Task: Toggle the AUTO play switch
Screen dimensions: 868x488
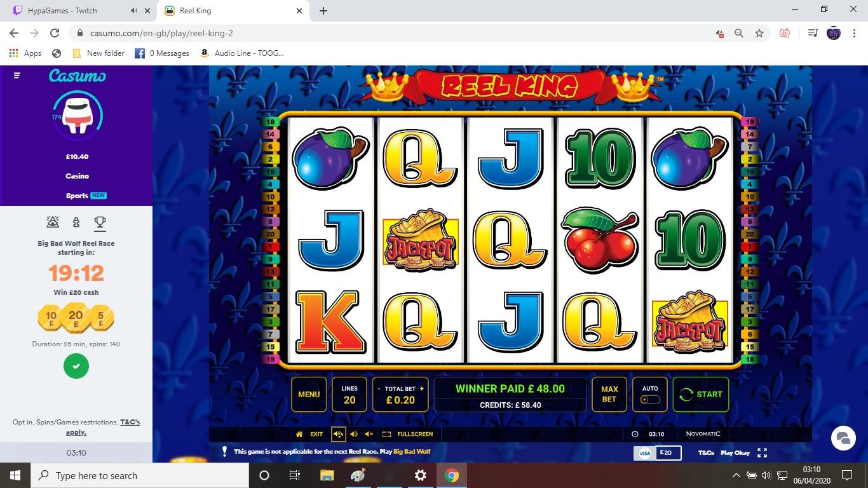Action: (650, 400)
